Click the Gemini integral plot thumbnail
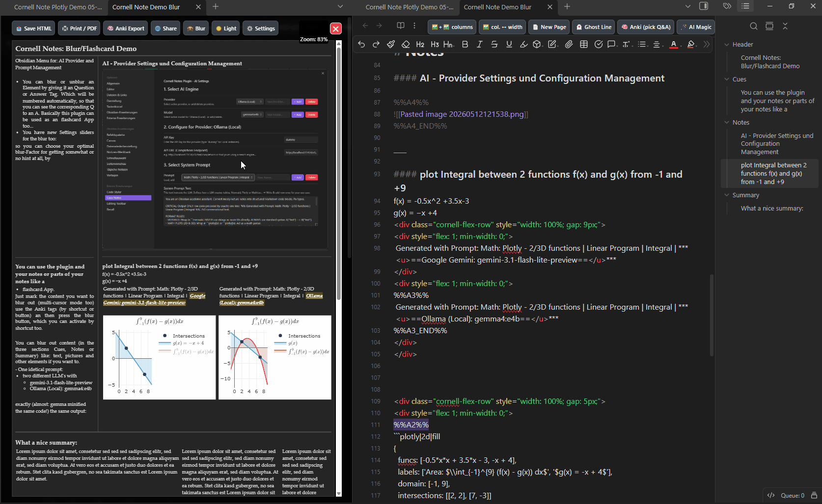 pyautogui.click(x=160, y=357)
